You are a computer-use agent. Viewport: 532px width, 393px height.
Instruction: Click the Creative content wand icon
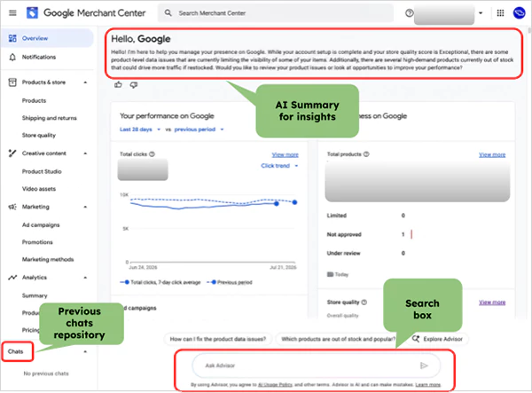pos(12,153)
